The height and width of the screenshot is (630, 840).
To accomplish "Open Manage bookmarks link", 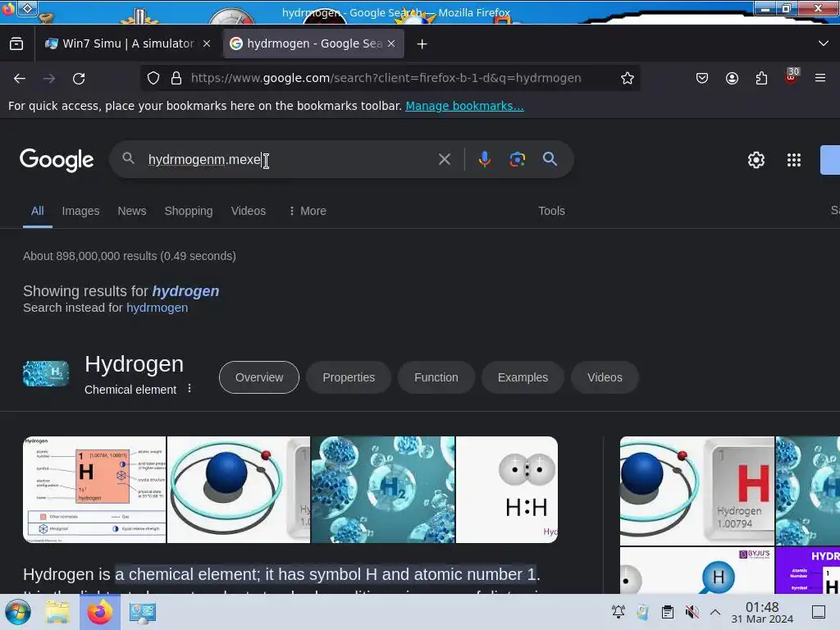I will [464, 106].
